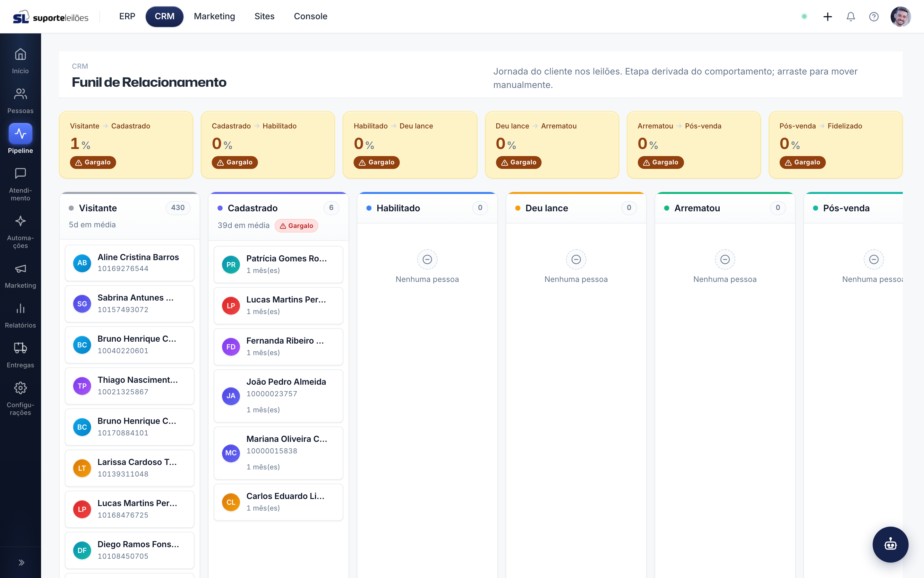This screenshot has height=578, width=924.
Task: Click the 39d em média text
Action: (x=244, y=225)
